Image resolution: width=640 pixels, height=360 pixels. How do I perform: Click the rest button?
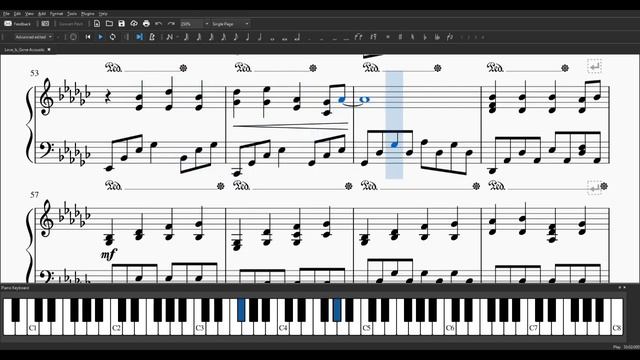[373, 37]
